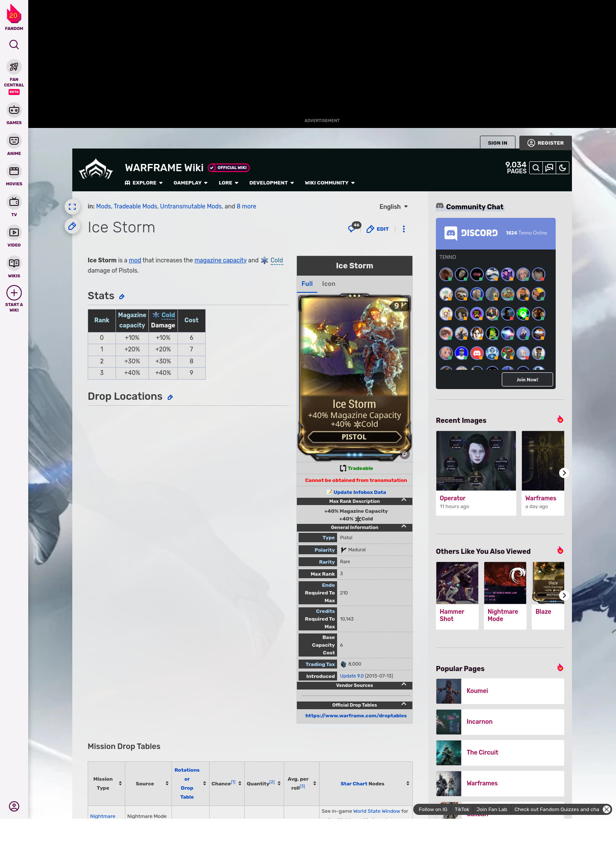
Task: Open the Video sidebar icon
Action: pyautogui.click(x=14, y=232)
